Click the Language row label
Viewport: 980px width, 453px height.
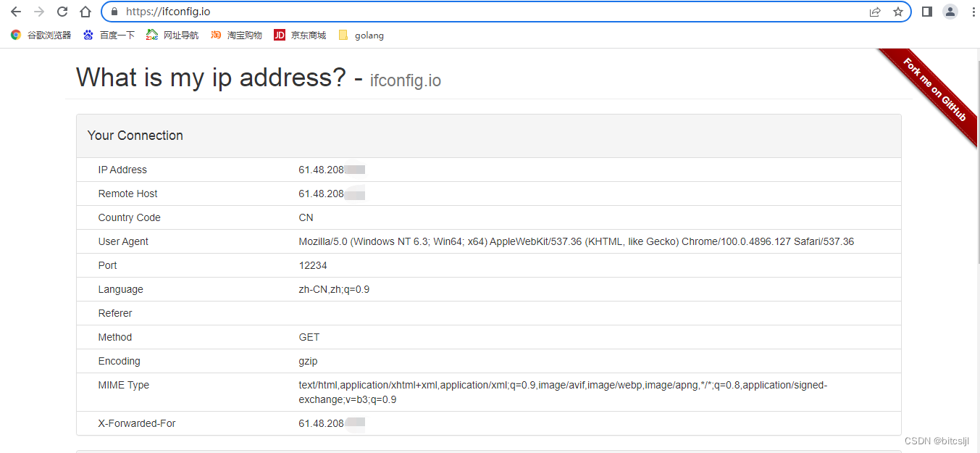(121, 289)
